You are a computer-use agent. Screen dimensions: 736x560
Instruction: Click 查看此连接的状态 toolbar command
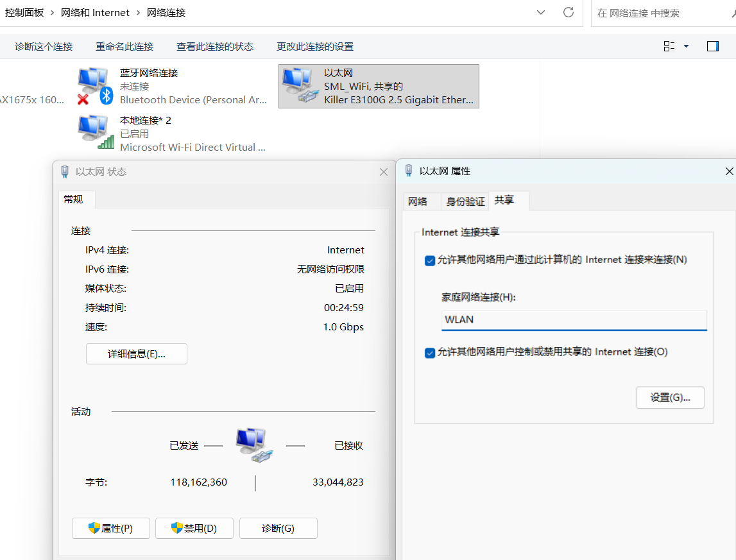tap(215, 46)
